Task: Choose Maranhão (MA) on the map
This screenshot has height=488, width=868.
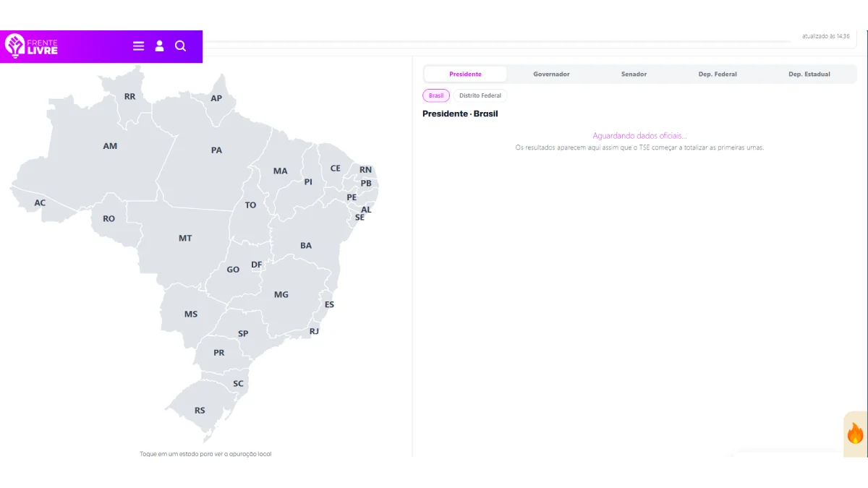Action: [280, 171]
